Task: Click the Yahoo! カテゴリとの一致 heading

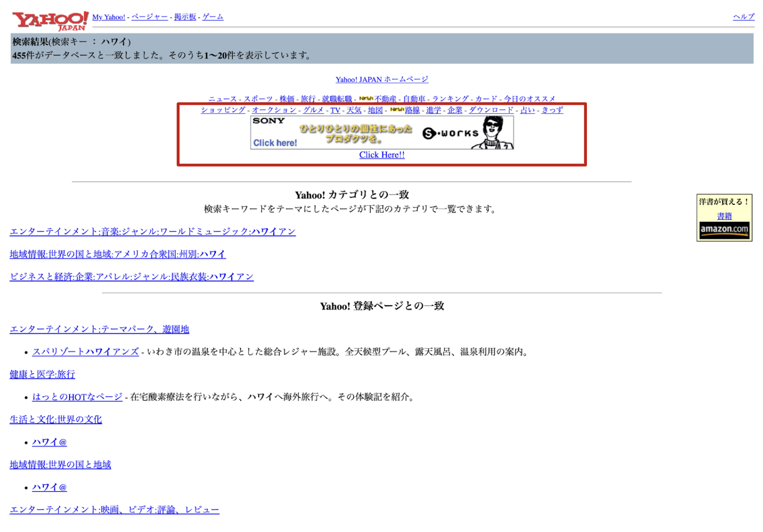Action: click(x=352, y=195)
